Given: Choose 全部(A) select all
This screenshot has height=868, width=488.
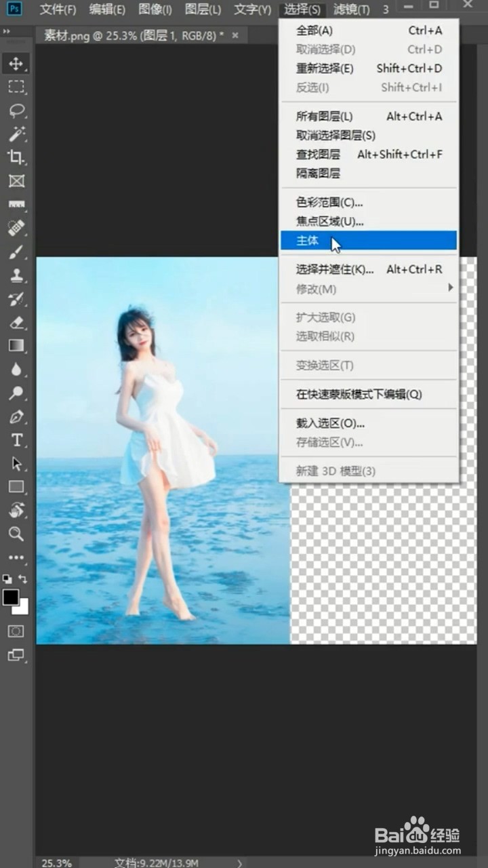Looking at the screenshot, I should [369, 31].
